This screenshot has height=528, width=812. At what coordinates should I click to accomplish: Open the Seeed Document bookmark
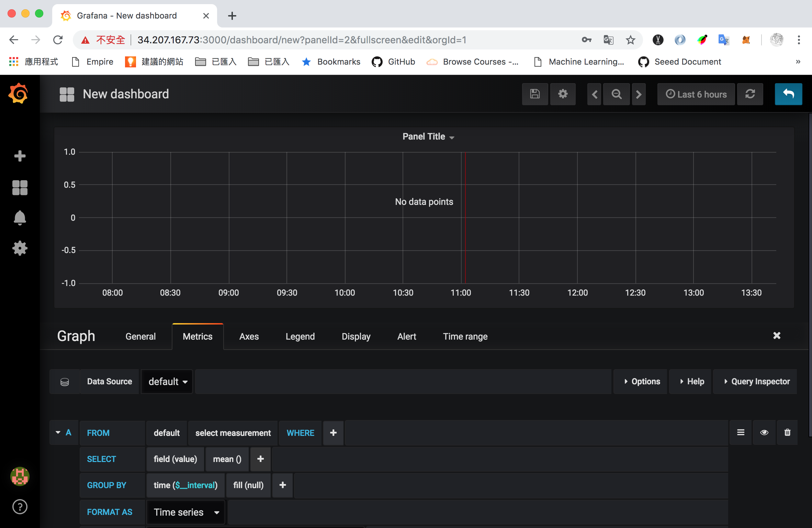tap(679, 62)
